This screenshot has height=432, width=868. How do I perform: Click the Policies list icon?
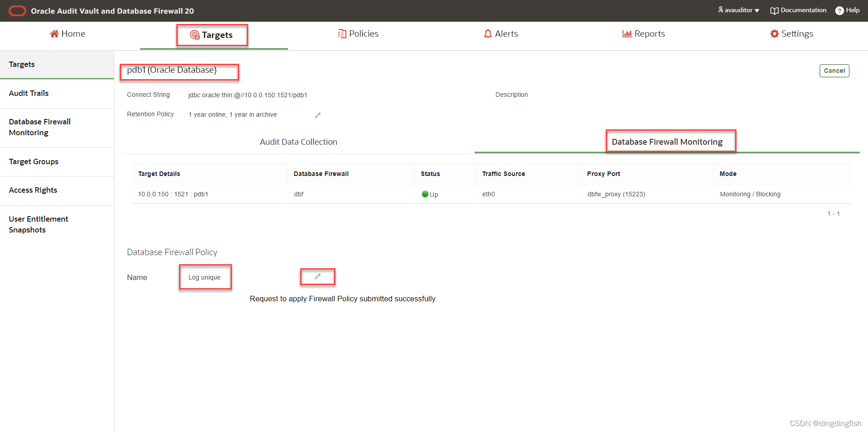coord(342,34)
